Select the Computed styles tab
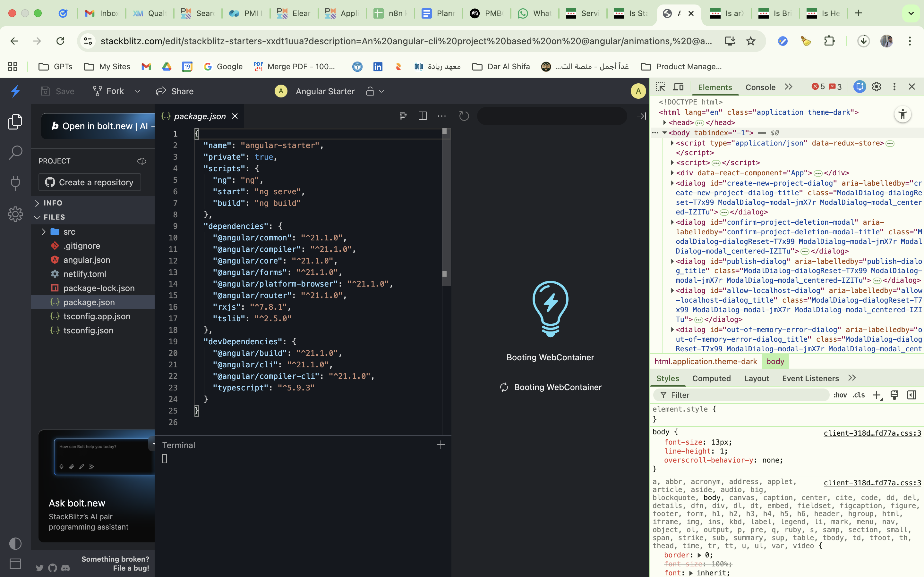This screenshot has height=577, width=924. tap(711, 378)
